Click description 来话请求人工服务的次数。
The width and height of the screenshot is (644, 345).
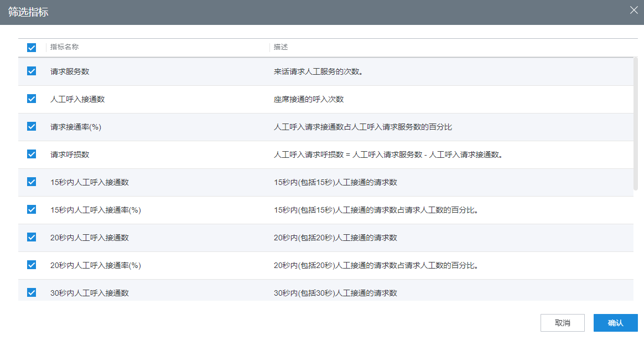pos(318,71)
